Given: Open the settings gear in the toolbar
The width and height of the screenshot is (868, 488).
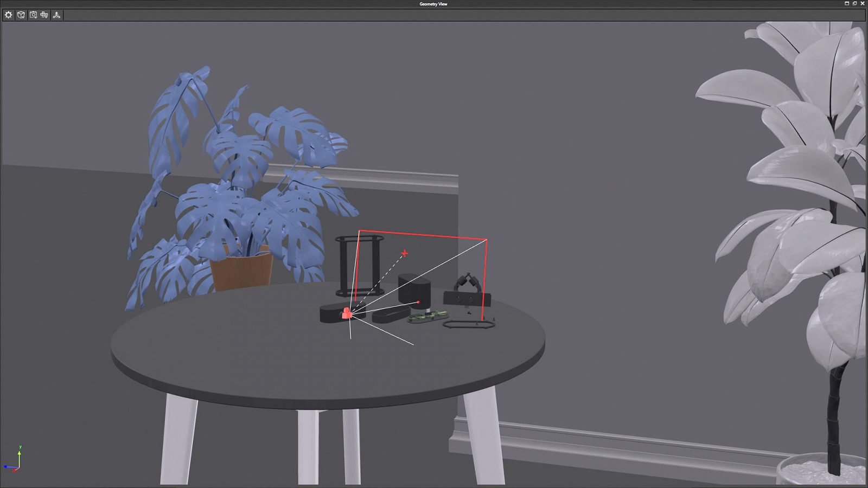Looking at the screenshot, I should click(8, 15).
